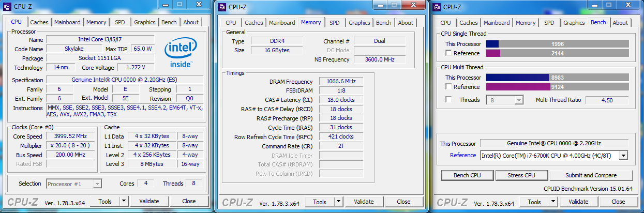Click Submit and Compare button

[x=591, y=175]
